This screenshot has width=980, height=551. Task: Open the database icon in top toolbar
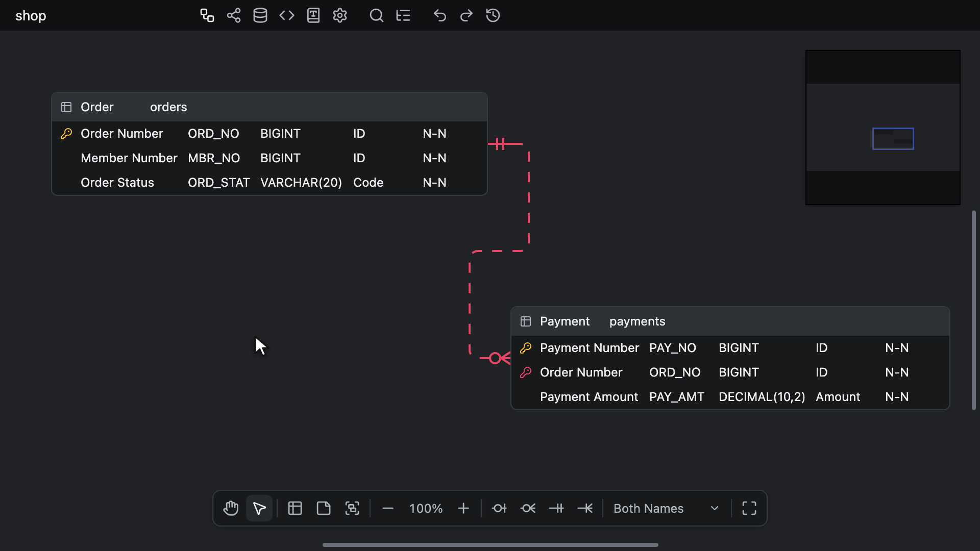point(260,15)
